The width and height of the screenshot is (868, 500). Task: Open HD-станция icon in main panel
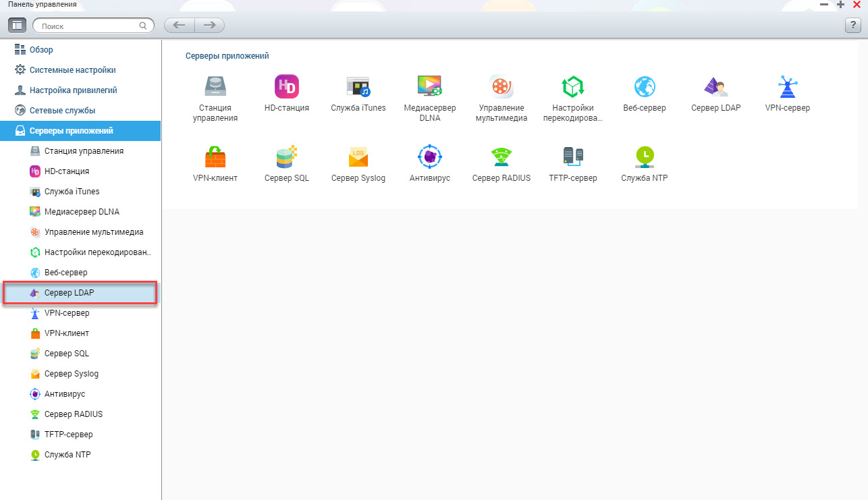pyautogui.click(x=287, y=86)
